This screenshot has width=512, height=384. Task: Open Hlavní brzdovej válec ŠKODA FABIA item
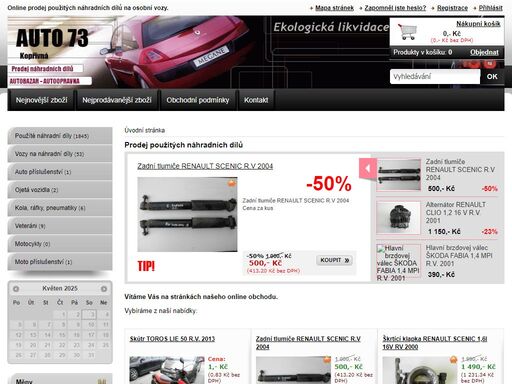(x=459, y=256)
